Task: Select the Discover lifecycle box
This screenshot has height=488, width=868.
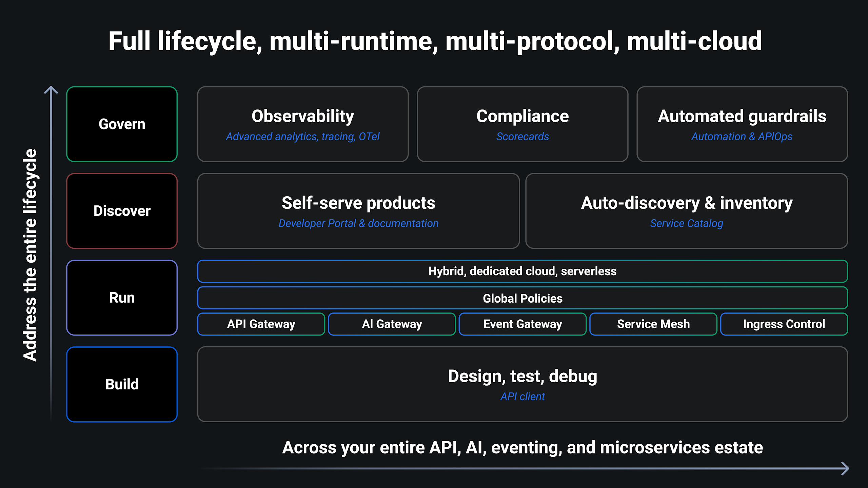Action: [122, 211]
